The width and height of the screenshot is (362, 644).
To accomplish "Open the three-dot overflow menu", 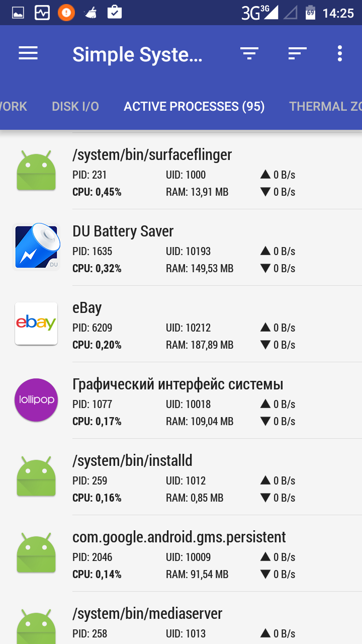I will [x=340, y=53].
